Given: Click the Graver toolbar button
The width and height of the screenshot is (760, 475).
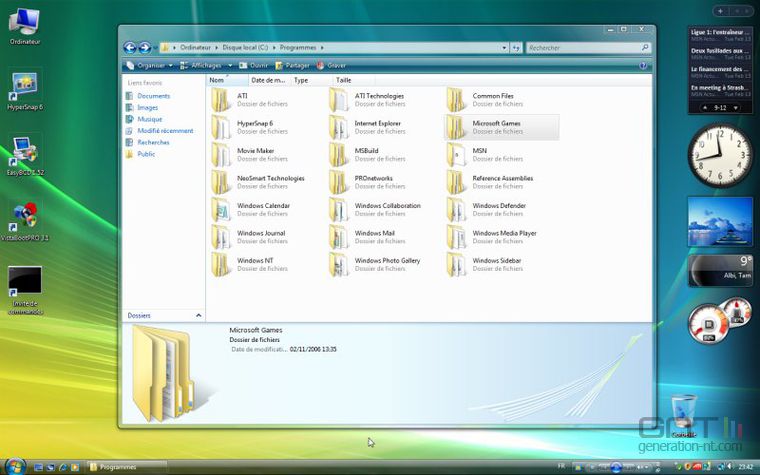Looking at the screenshot, I should pos(331,65).
